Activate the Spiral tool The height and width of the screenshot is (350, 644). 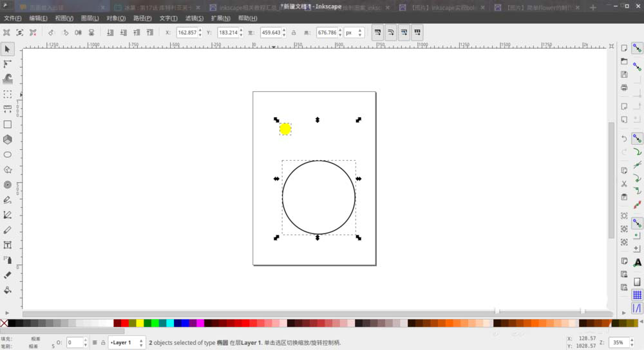(8, 185)
